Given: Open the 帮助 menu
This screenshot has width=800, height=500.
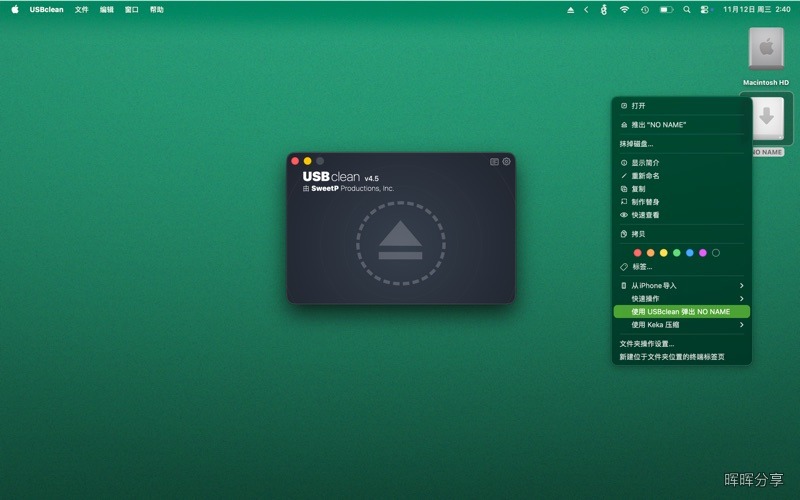Looking at the screenshot, I should tap(157, 10).
